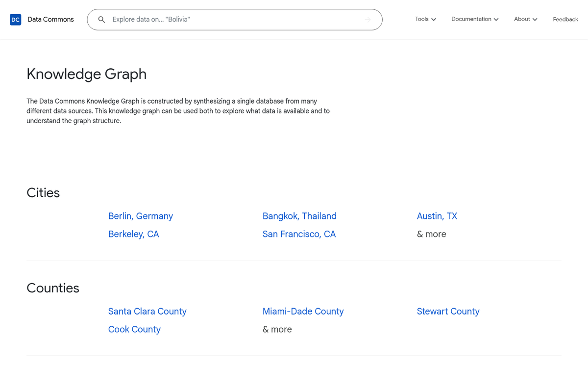
Task: Expand the Tools chevron arrow
Action: (434, 20)
